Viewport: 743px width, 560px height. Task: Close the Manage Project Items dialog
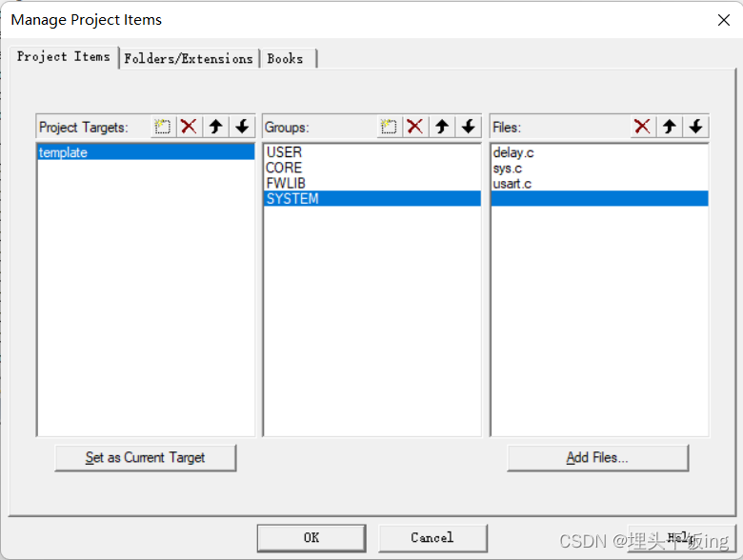point(724,20)
